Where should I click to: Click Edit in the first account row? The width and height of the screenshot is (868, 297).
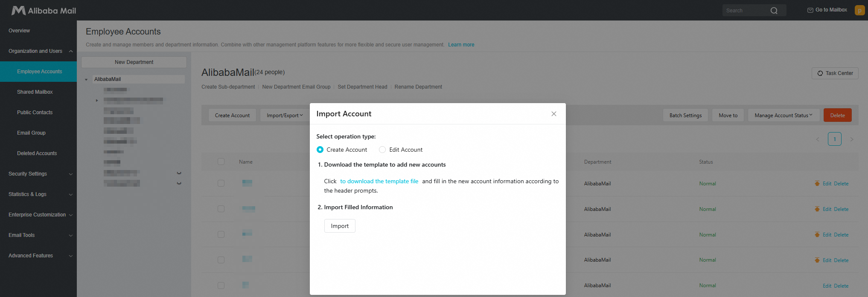pos(827,184)
